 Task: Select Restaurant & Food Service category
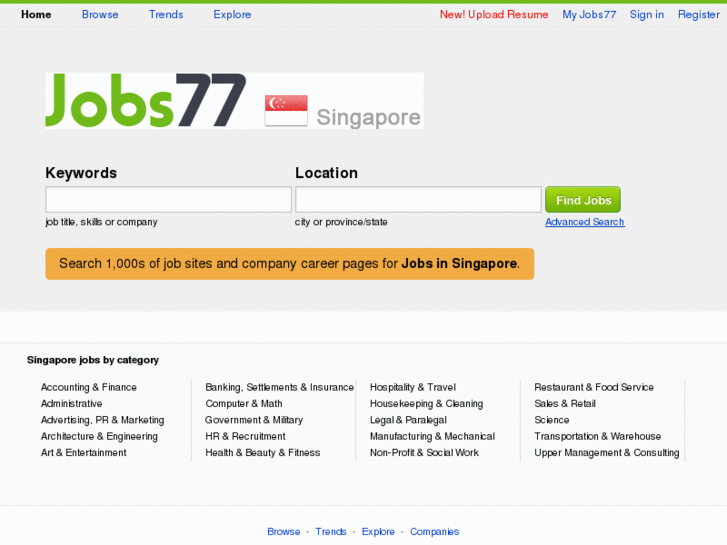(x=594, y=387)
